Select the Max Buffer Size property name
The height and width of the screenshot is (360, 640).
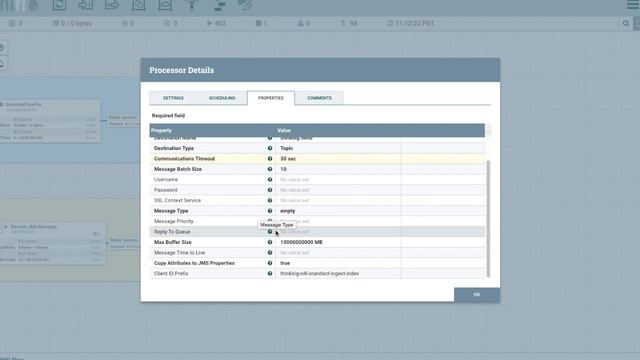pos(173,242)
